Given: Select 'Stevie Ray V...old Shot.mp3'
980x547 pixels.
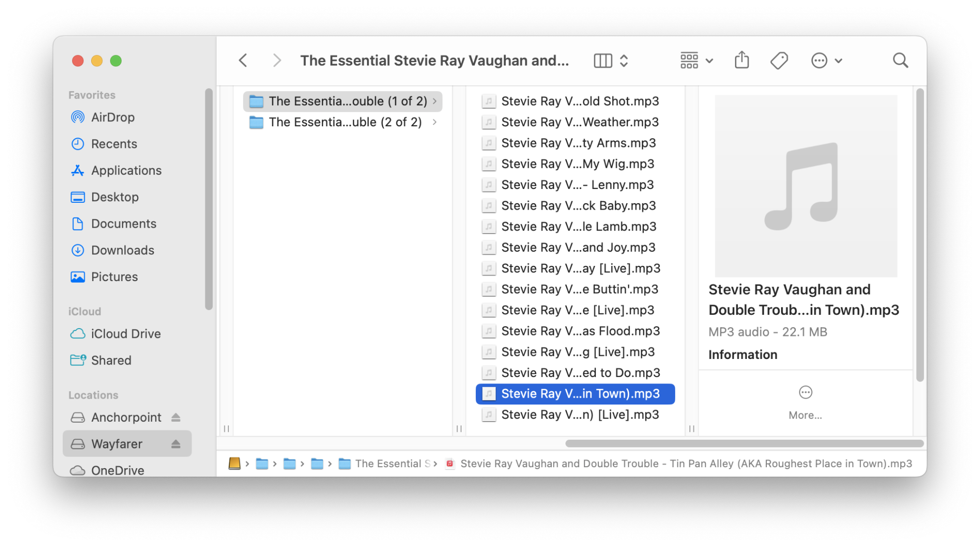Looking at the screenshot, I should coord(575,101).
